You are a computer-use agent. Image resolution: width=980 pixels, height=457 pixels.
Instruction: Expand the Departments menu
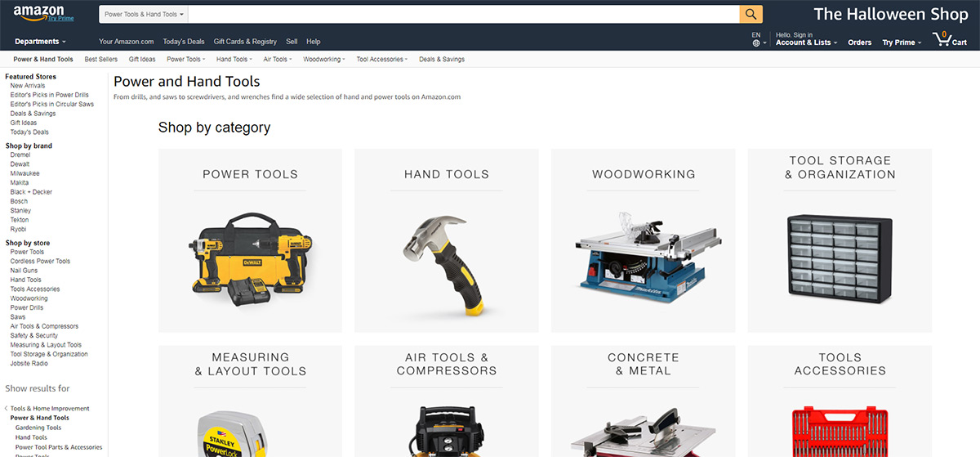pyautogui.click(x=40, y=42)
